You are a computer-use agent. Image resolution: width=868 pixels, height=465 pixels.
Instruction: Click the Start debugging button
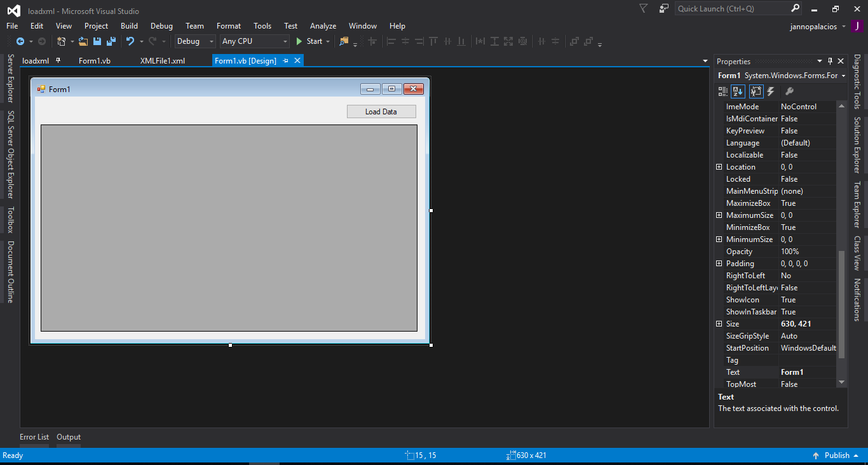(x=309, y=41)
